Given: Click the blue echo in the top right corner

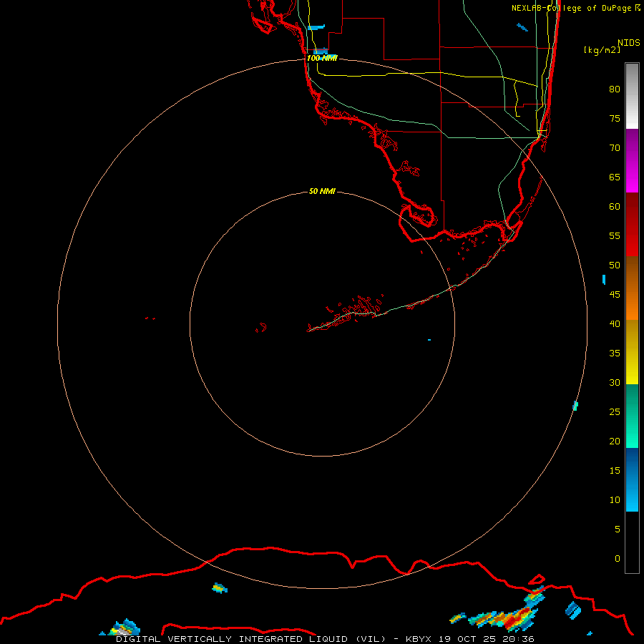Looking at the screenshot, I should pyautogui.click(x=522, y=27).
